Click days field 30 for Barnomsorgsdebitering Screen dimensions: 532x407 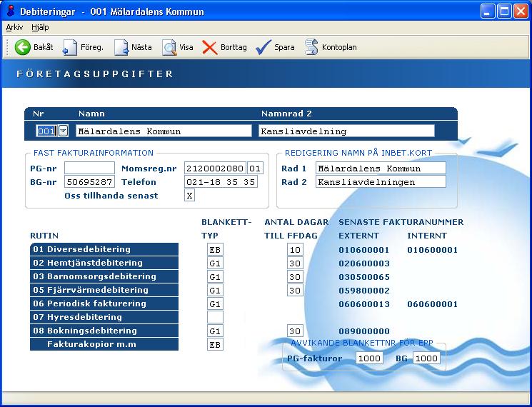[x=295, y=277]
